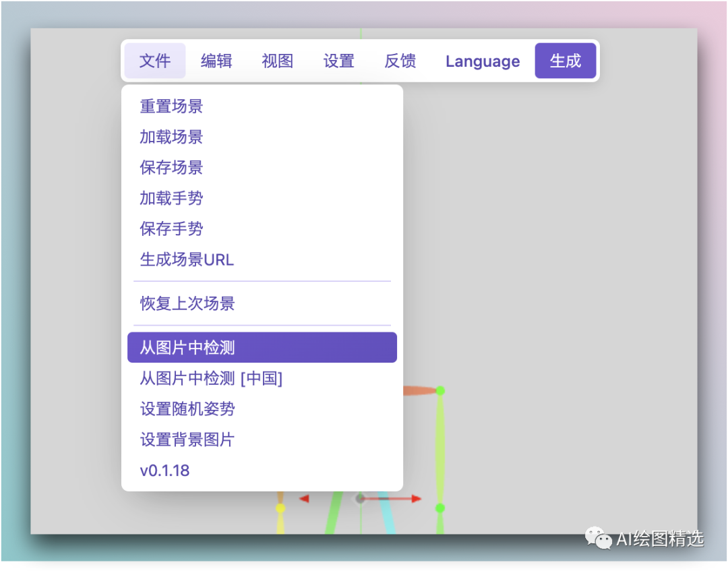
Task: Open the 视图 menu
Action: [x=276, y=61]
